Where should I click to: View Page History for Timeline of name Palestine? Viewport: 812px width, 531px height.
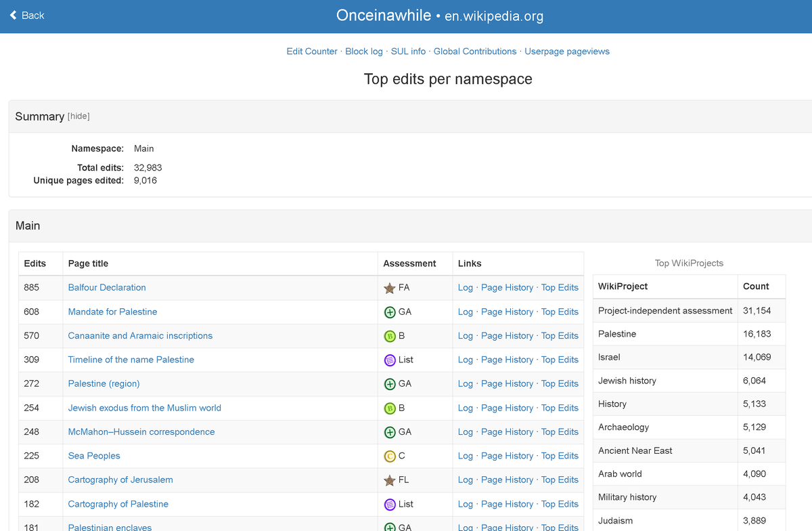[507, 360]
